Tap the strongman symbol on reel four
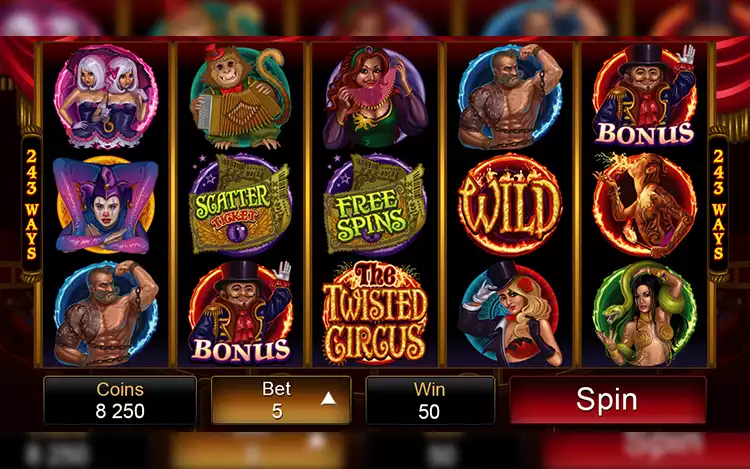 click(510, 97)
